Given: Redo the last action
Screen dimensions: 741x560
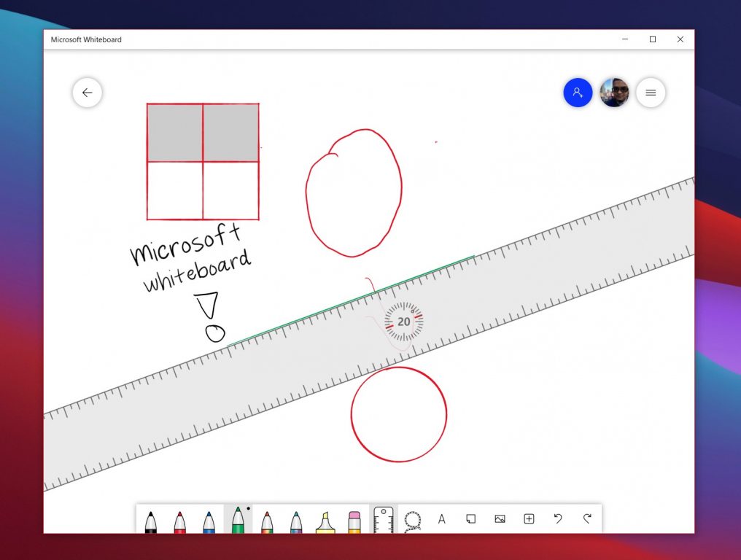Looking at the screenshot, I should click(587, 519).
